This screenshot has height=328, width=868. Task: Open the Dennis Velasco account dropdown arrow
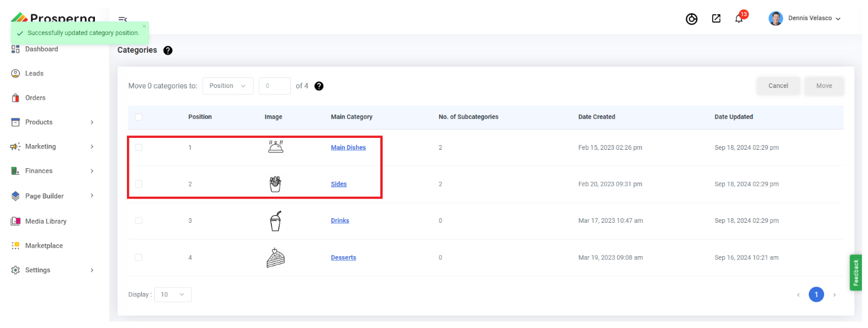pyautogui.click(x=838, y=19)
